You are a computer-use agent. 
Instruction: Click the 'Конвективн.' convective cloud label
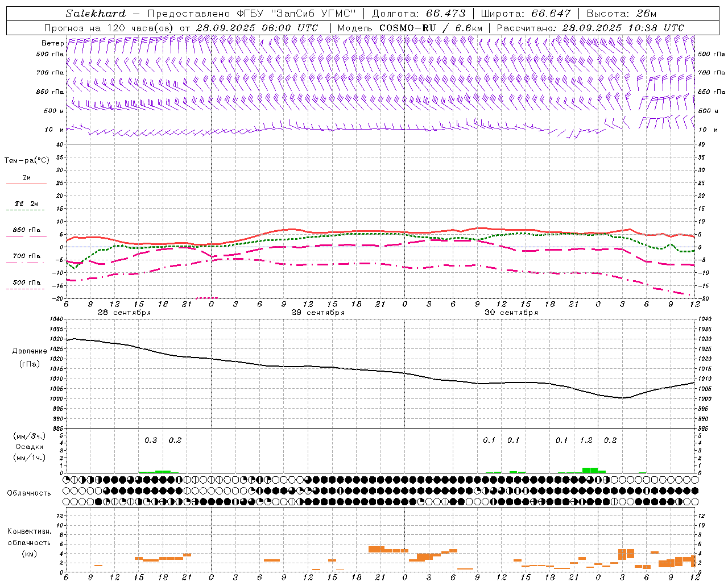point(29,531)
